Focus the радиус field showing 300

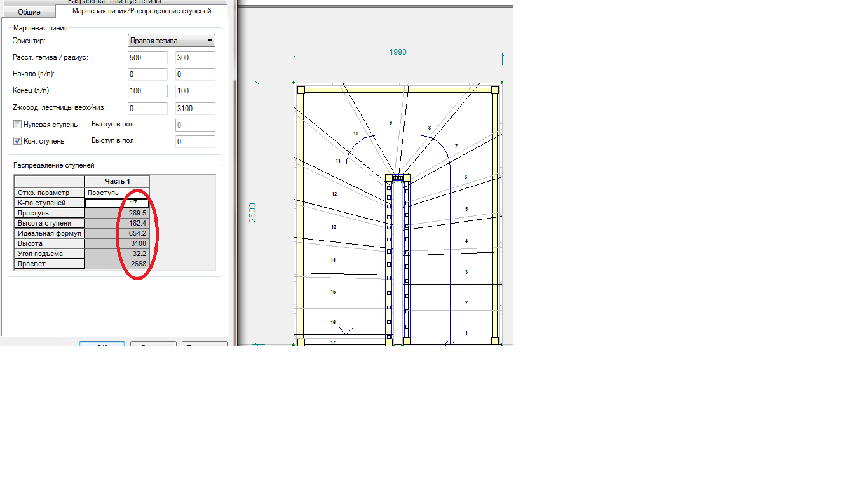195,58
